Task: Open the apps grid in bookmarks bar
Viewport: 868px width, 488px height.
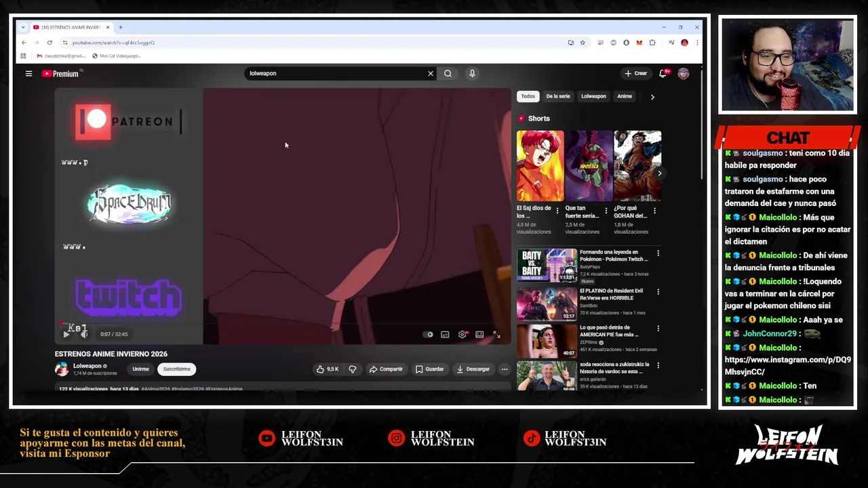Action: [x=23, y=56]
